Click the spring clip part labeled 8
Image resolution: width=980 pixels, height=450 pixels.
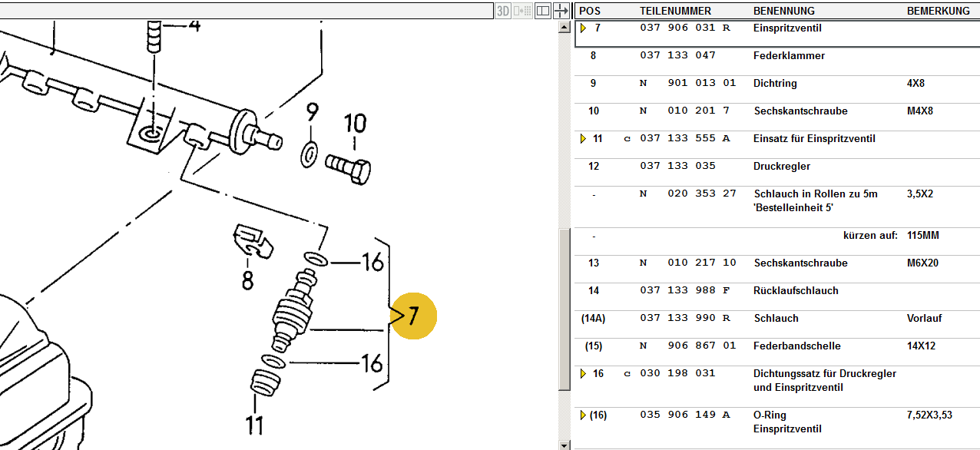pyautogui.click(x=252, y=242)
